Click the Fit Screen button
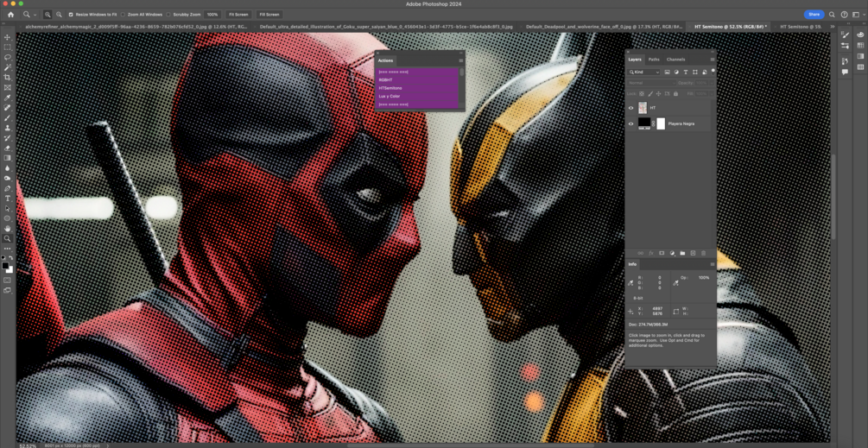Image resolution: width=868 pixels, height=448 pixels. [238, 15]
